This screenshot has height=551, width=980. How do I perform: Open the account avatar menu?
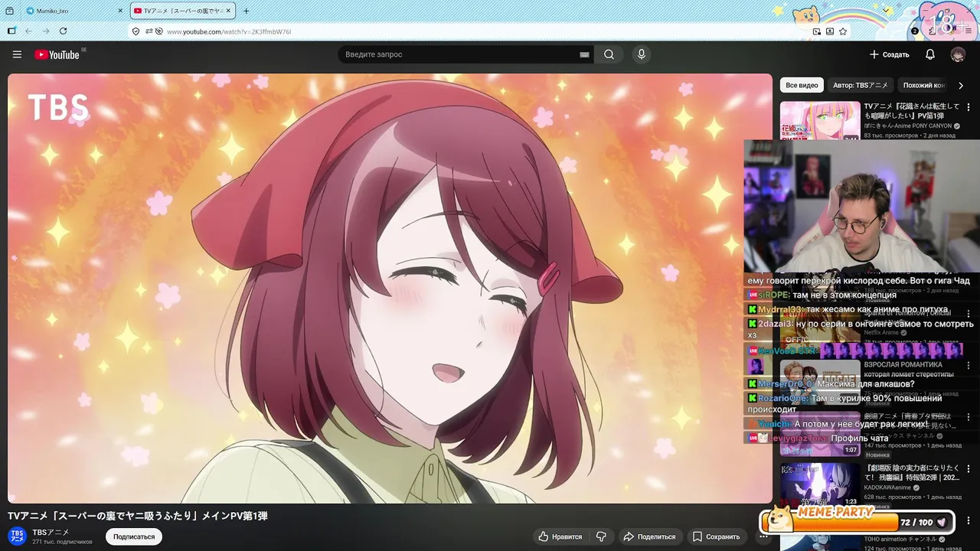pos(958,54)
